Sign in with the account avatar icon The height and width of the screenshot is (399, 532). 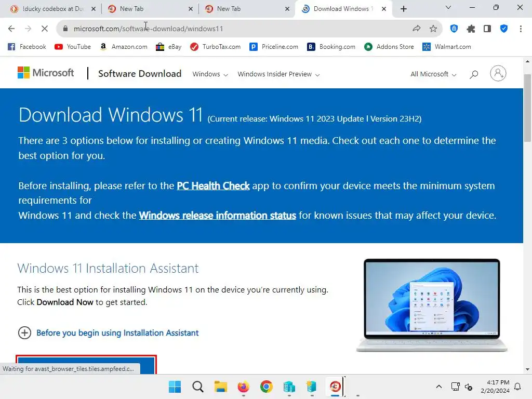(x=498, y=73)
